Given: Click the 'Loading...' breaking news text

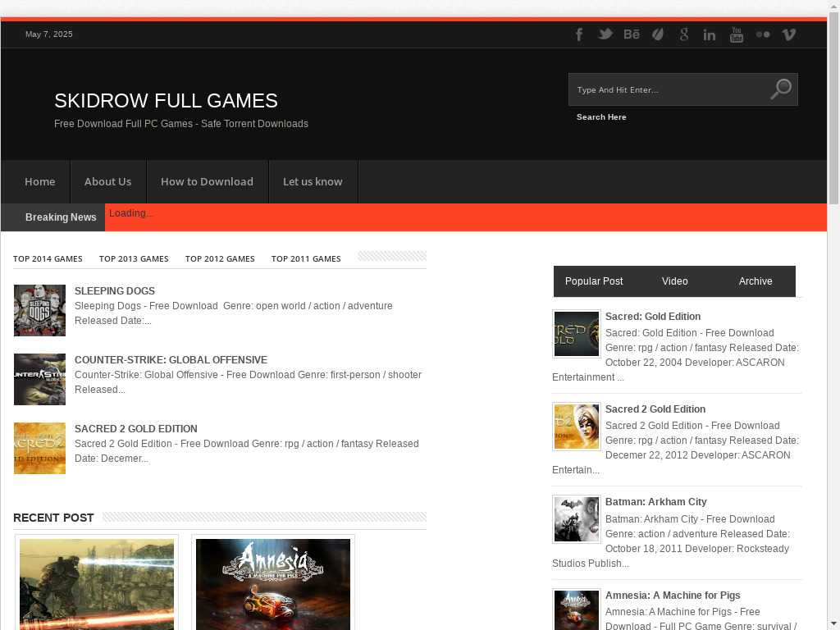Looking at the screenshot, I should click(130, 213).
